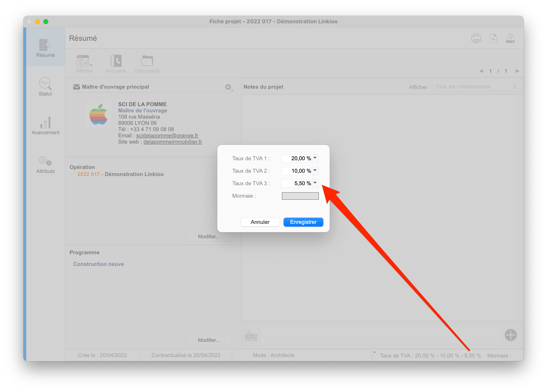Open the Attributs sidebar section

[45, 164]
